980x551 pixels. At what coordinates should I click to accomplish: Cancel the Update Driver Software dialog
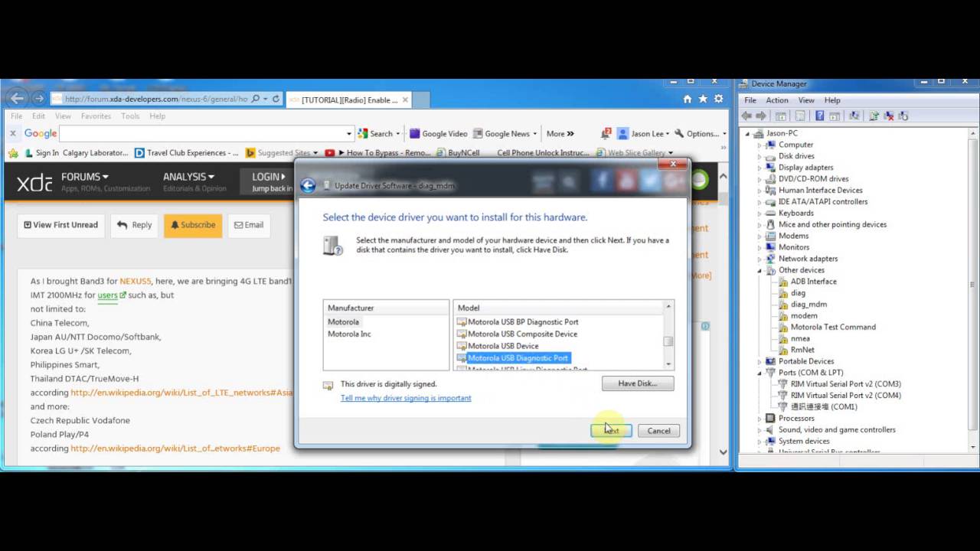click(x=658, y=431)
